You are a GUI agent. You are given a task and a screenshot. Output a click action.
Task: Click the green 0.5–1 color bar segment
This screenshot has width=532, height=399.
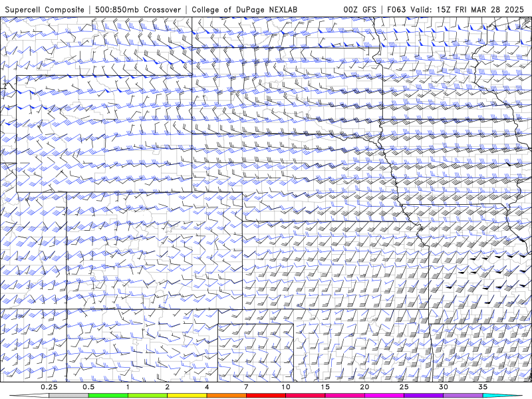coord(108,396)
